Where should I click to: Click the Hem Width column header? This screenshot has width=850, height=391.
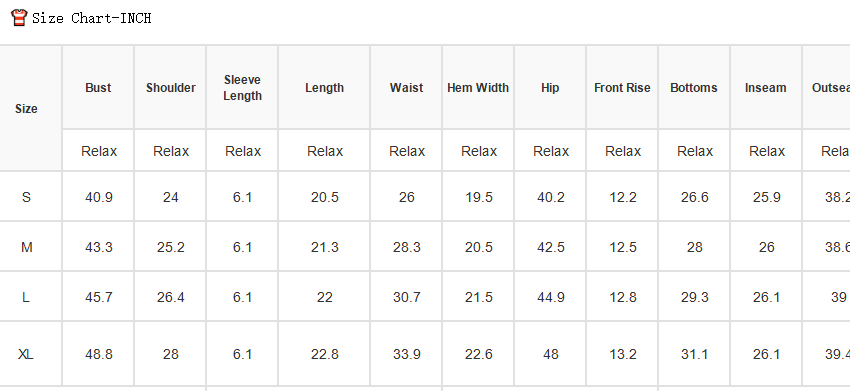pos(478,88)
